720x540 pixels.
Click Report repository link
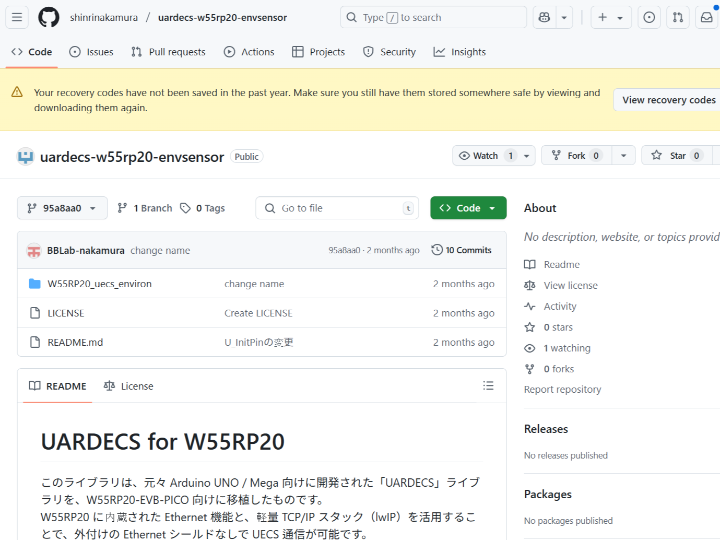pos(562,389)
